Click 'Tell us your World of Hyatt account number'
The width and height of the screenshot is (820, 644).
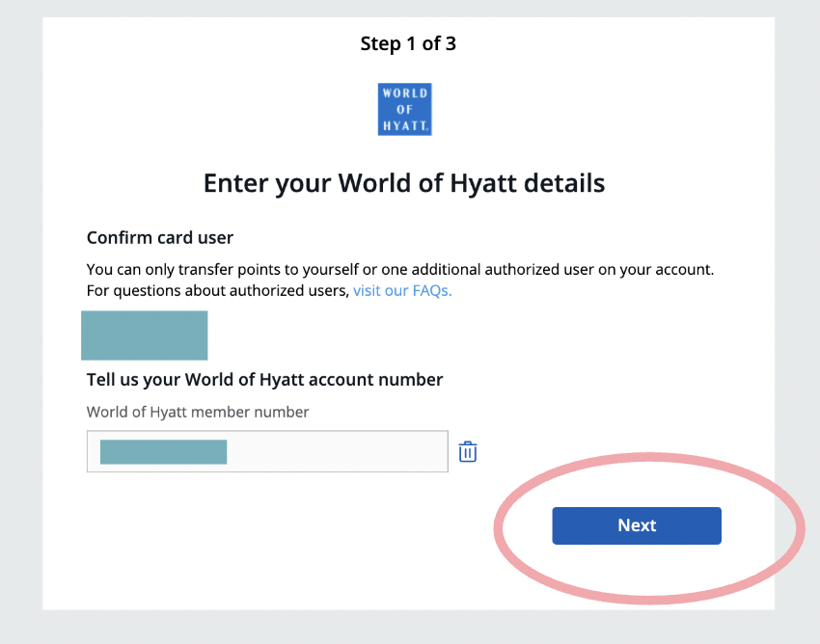pos(264,379)
